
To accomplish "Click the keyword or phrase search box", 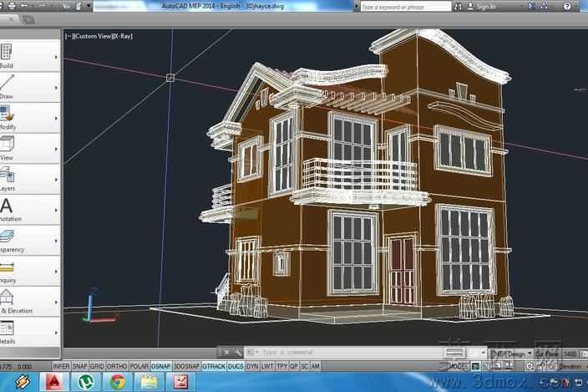I will pos(406,7).
